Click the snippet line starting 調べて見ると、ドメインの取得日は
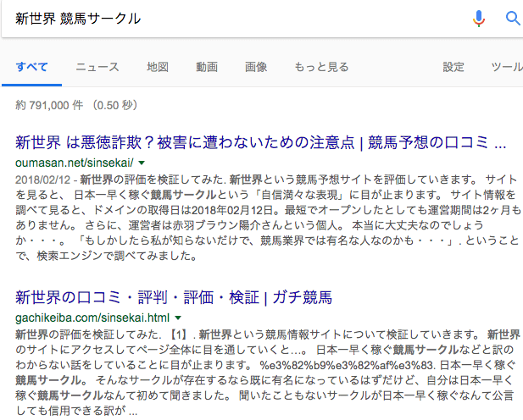The height and width of the screenshot is (420, 523). 268,210
